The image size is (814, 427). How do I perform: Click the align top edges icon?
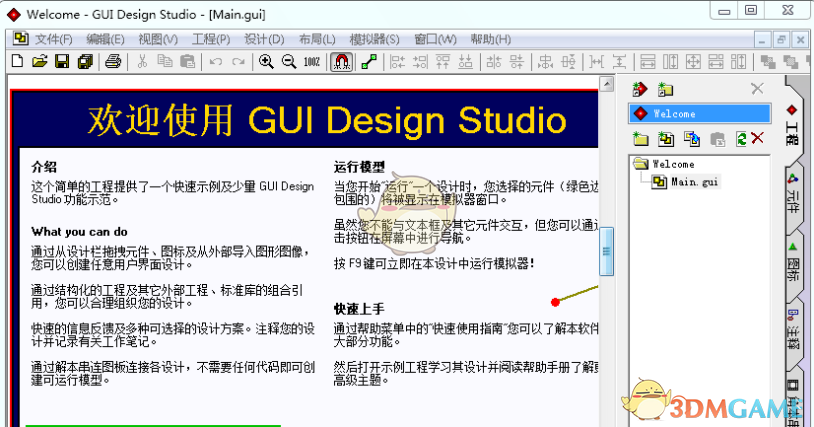click(443, 62)
